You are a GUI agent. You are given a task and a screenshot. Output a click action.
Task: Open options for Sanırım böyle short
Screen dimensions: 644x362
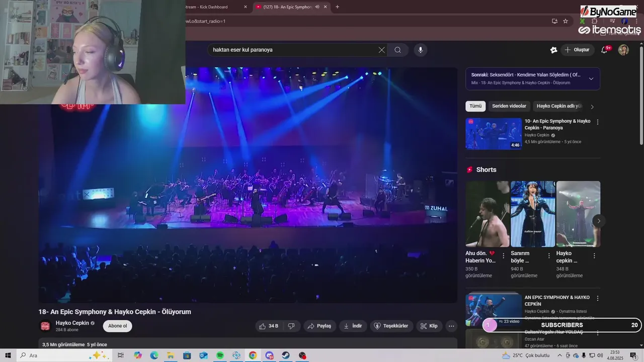(x=549, y=256)
